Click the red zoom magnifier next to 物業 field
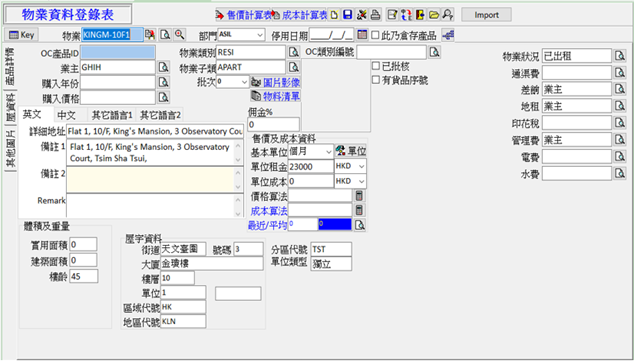 (x=179, y=35)
